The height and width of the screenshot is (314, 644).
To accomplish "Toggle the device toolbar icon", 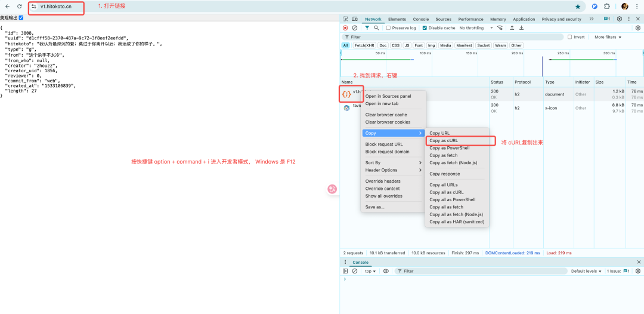I will point(355,19).
